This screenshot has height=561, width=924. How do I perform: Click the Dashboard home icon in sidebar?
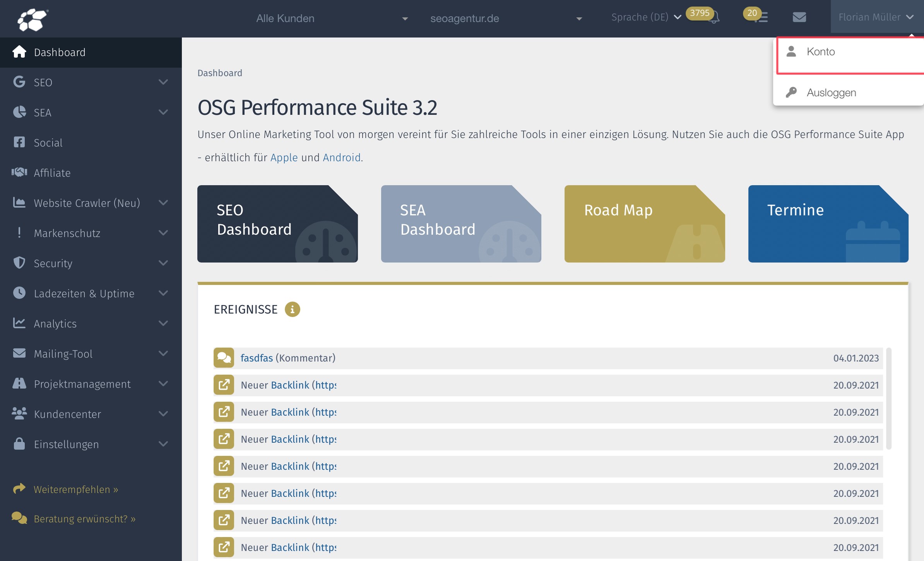point(19,52)
